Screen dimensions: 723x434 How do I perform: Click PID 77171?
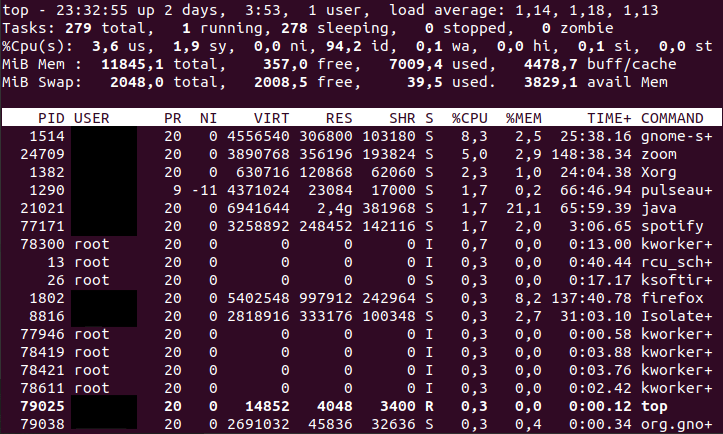pyautogui.click(x=42, y=226)
